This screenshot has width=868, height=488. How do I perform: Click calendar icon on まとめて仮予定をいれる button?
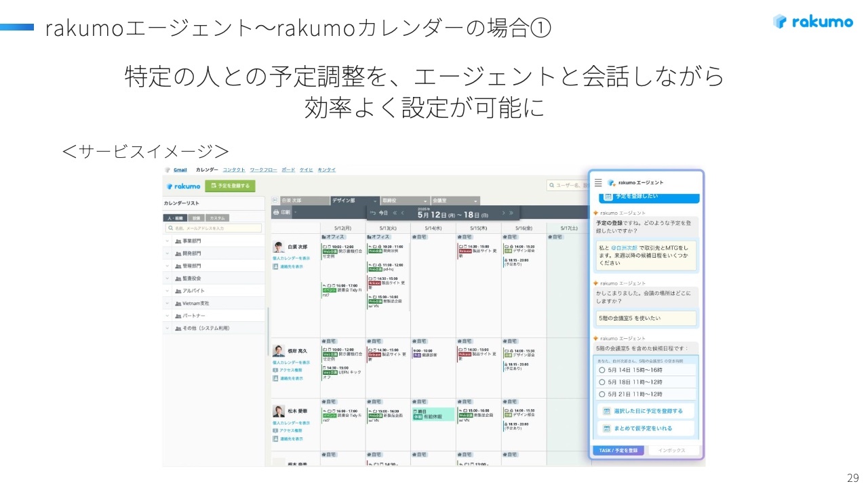coord(607,428)
